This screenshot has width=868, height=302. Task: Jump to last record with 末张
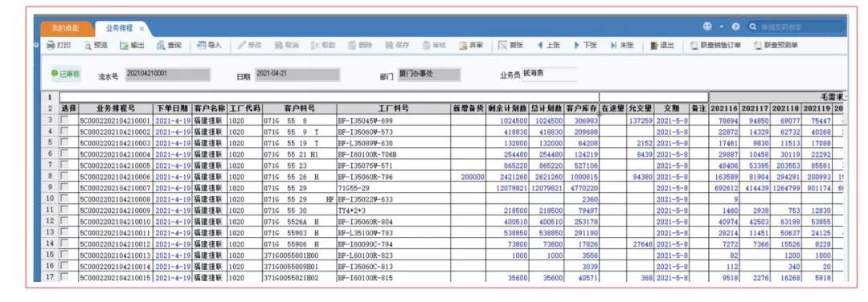coord(621,46)
